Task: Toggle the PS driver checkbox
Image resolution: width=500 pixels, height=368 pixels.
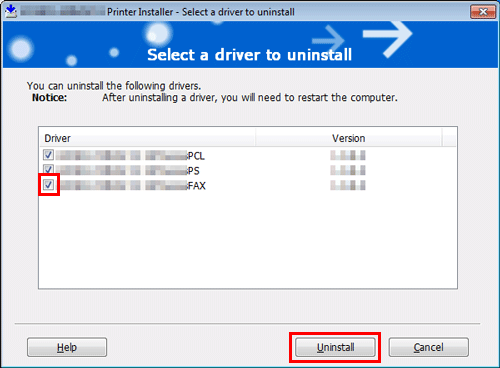Action: pyautogui.click(x=48, y=169)
